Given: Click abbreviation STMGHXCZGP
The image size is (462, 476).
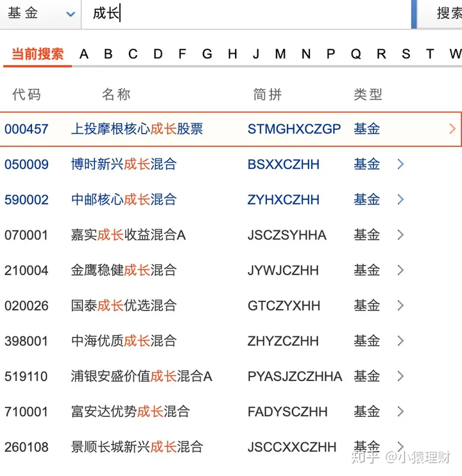Looking at the screenshot, I should (x=294, y=129).
